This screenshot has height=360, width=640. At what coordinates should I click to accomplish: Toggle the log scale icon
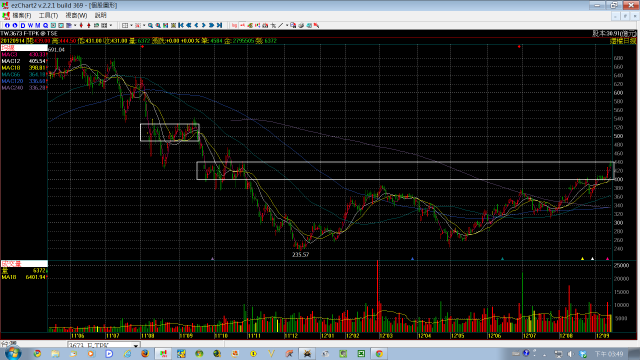[x=234, y=25]
